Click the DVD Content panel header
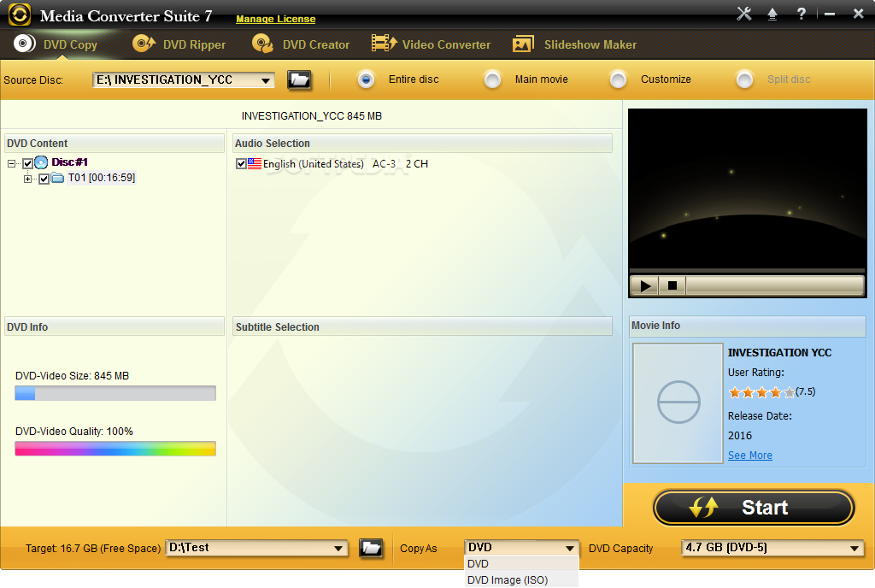This screenshot has height=588, width=875. [114, 144]
